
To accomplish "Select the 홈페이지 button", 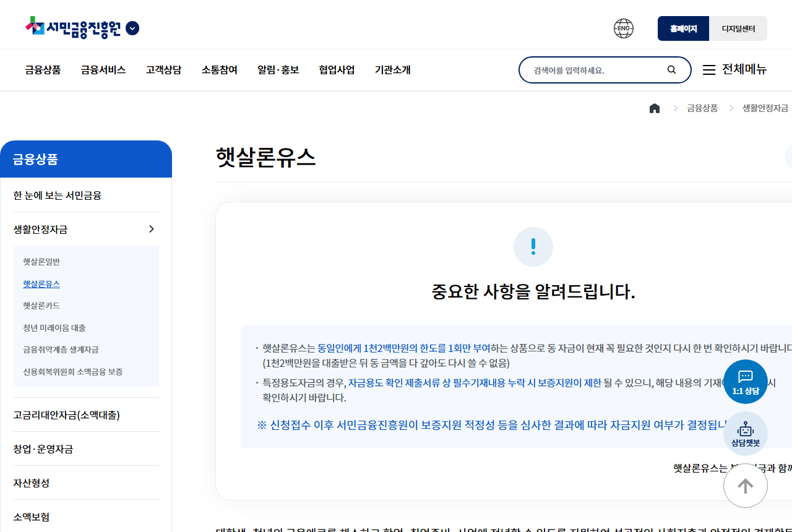I will coord(683,28).
